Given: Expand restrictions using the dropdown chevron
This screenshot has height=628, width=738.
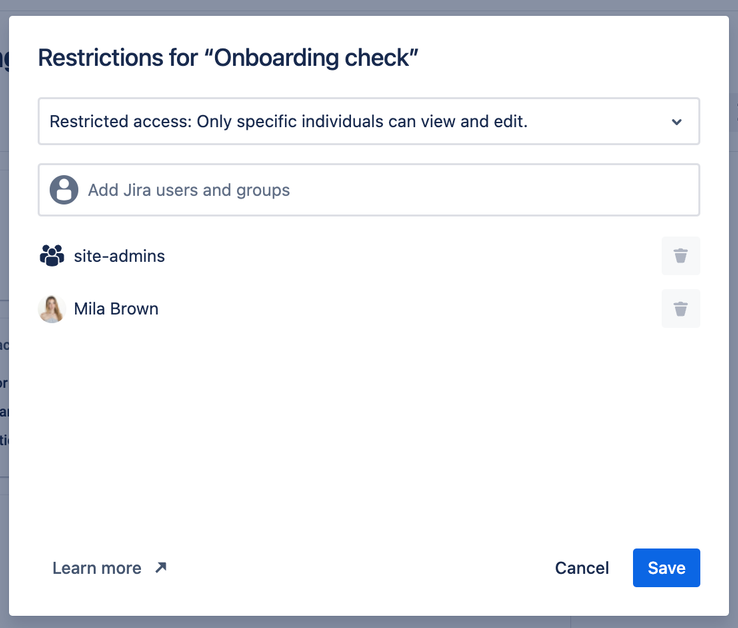Looking at the screenshot, I should pos(677,122).
